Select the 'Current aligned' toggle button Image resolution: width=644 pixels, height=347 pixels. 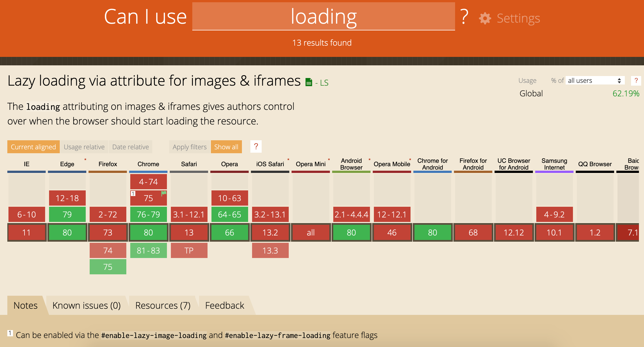click(33, 146)
